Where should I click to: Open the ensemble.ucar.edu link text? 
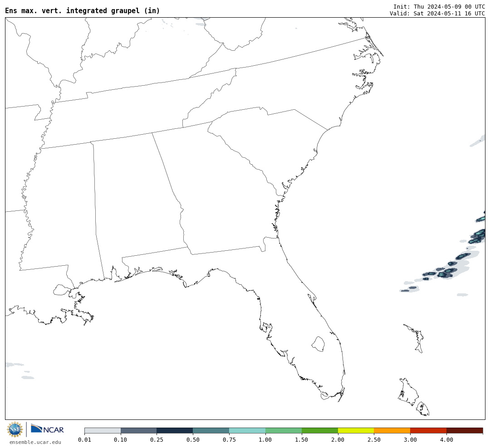[x=35, y=442]
